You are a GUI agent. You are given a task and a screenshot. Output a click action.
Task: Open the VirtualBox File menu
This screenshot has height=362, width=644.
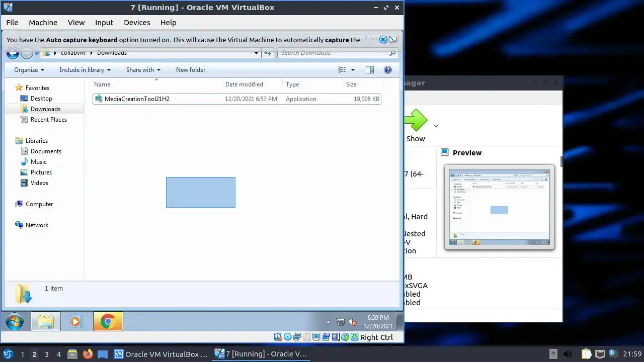pos(12,23)
